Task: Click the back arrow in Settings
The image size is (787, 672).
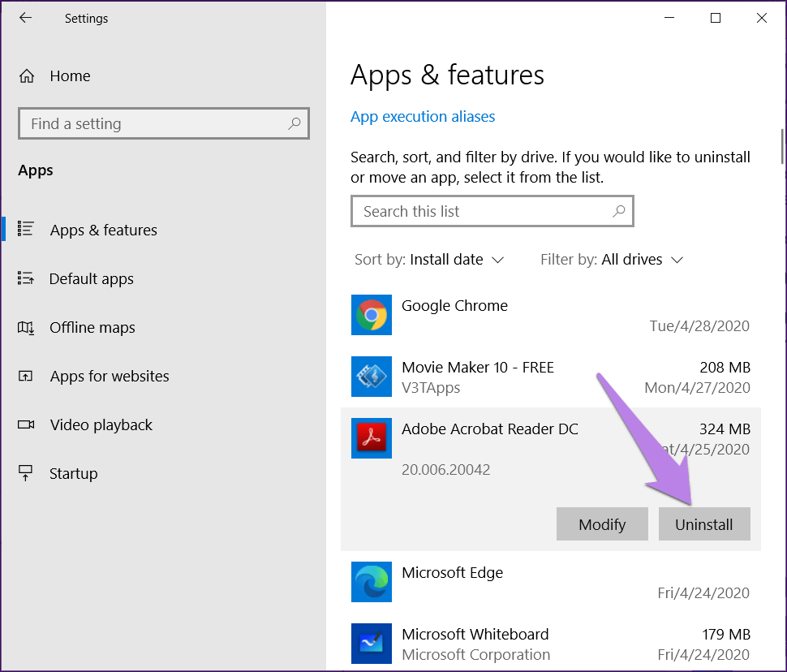Action: [25, 18]
